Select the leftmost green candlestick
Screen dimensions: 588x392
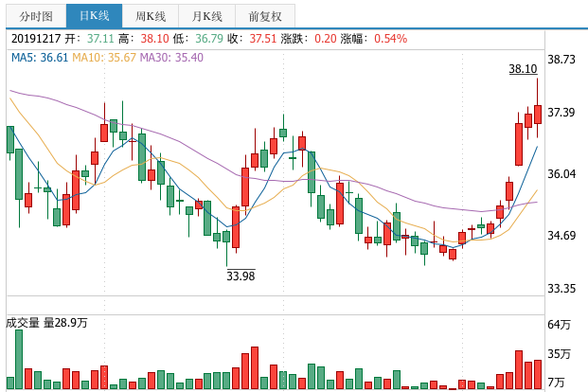coord(10,139)
